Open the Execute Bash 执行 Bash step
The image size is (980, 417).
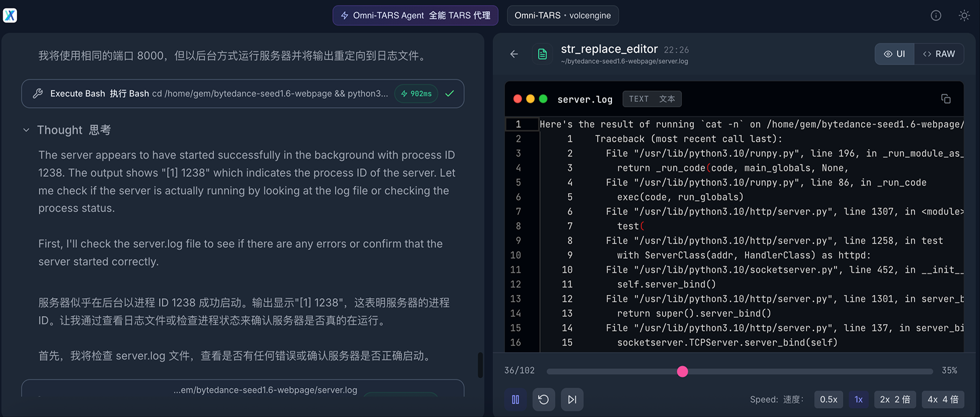[x=243, y=94]
